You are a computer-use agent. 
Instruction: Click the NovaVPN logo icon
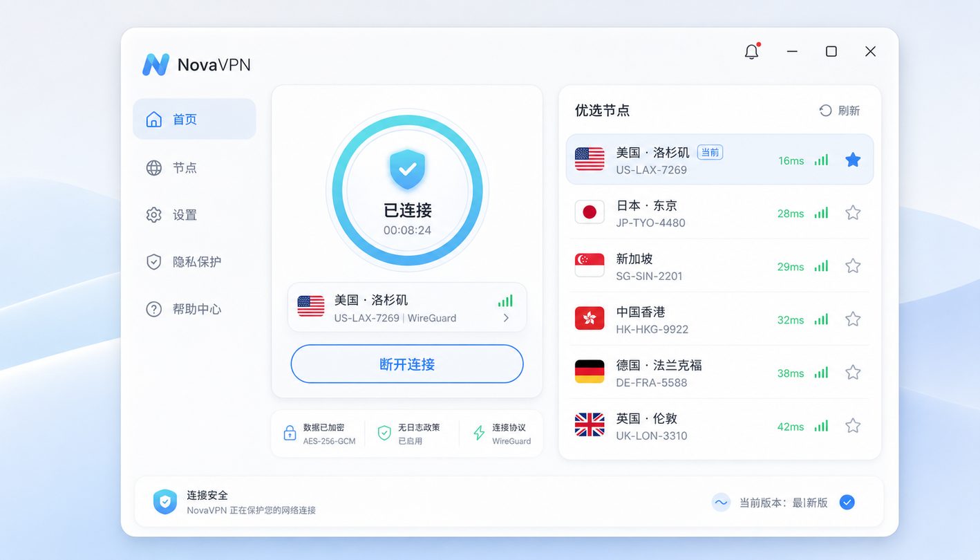tap(156, 64)
